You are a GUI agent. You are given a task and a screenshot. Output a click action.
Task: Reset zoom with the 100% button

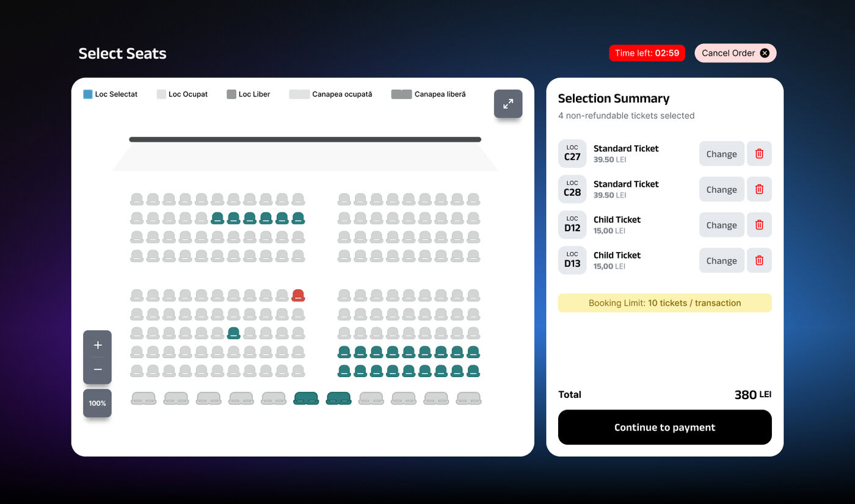pyautogui.click(x=98, y=403)
